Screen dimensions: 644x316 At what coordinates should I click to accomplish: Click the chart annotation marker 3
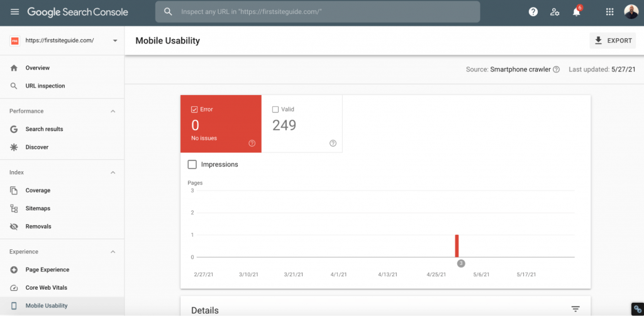tap(461, 263)
